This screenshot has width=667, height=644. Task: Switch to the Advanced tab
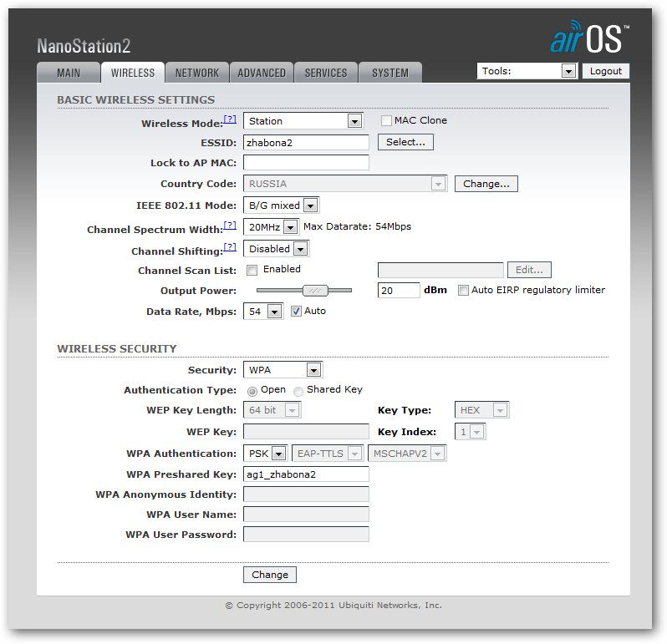pyautogui.click(x=262, y=73)
